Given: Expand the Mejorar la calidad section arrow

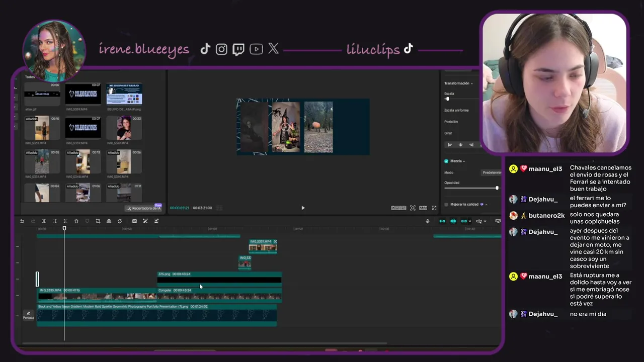Looking at the screenshot, I should point(486,205).
